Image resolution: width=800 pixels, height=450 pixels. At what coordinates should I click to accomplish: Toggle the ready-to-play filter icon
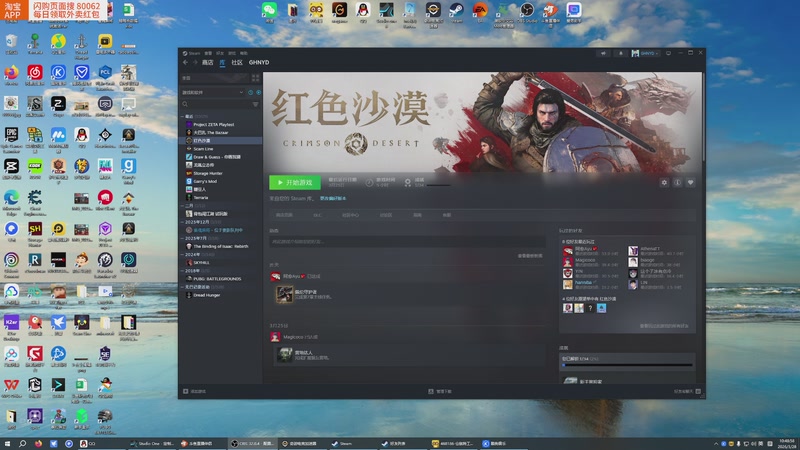tap(258, 92)
